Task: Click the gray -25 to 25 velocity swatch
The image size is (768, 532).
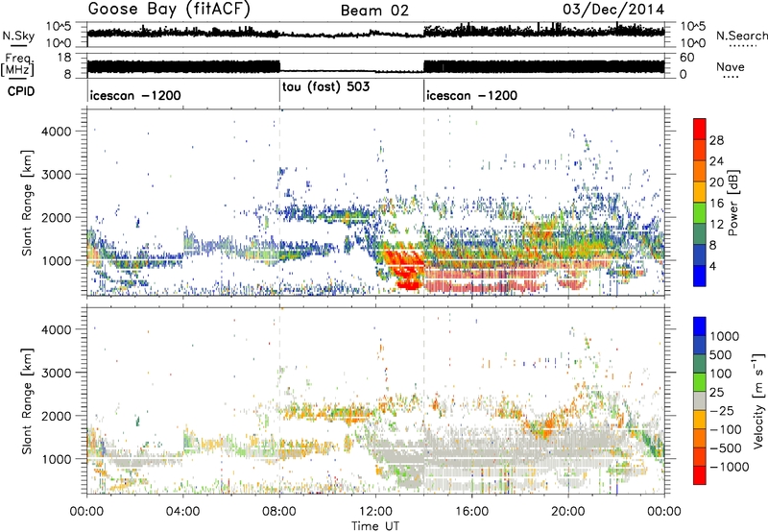Action: click(700, 400)
